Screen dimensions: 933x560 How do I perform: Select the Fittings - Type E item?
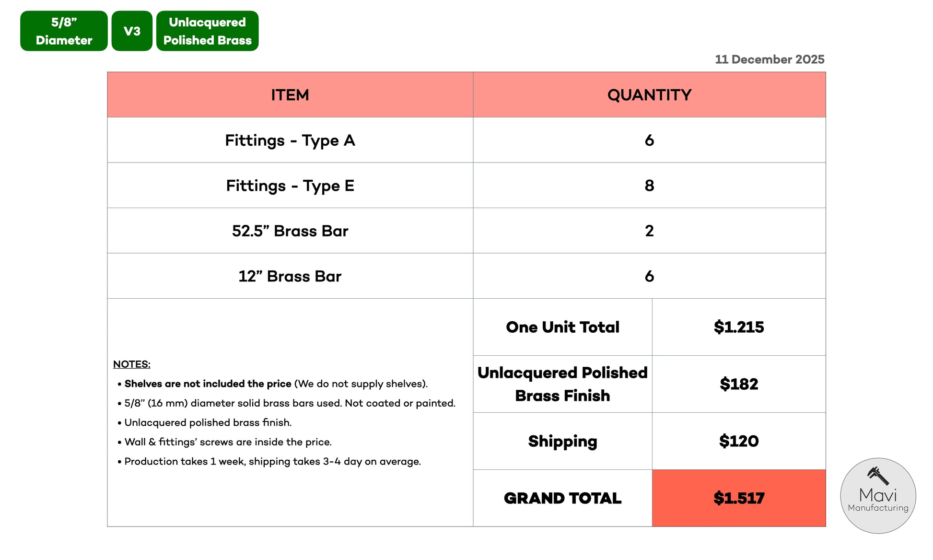pyautogui.click(x=290, y=186)
